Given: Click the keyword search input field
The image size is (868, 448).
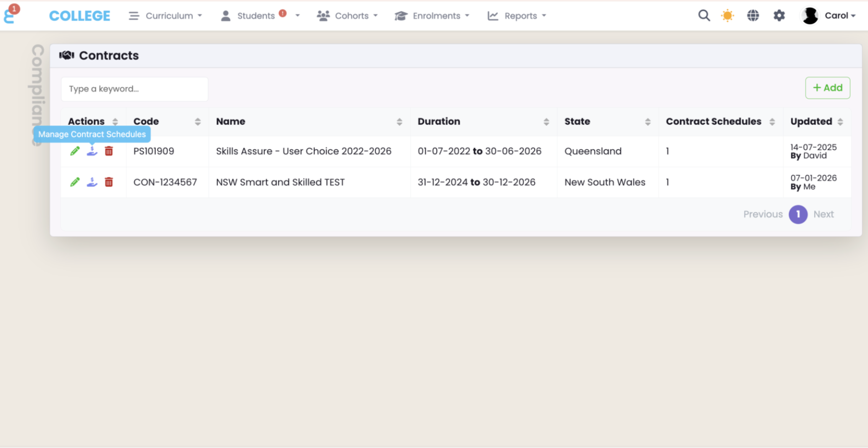Looking at the screenshot, I should pos(135,89).
